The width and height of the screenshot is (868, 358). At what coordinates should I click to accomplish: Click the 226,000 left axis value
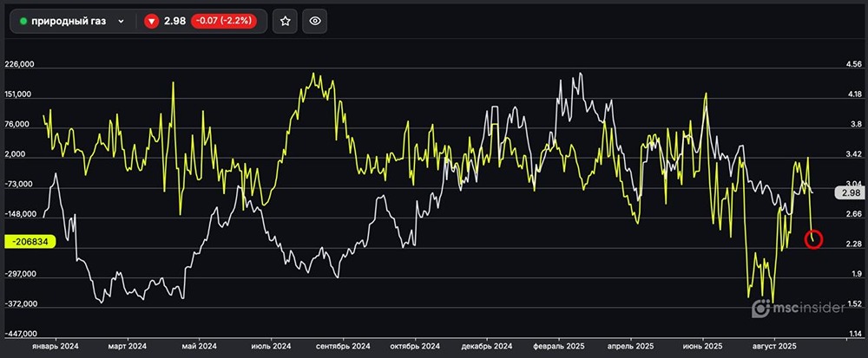tap(19, 65)
